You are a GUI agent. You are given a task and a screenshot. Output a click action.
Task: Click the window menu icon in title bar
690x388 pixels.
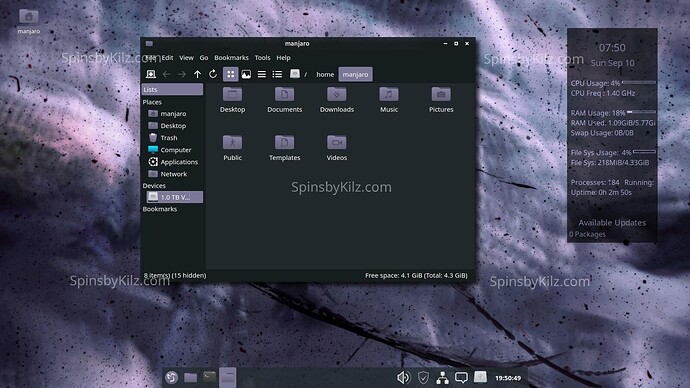(150, 44)
